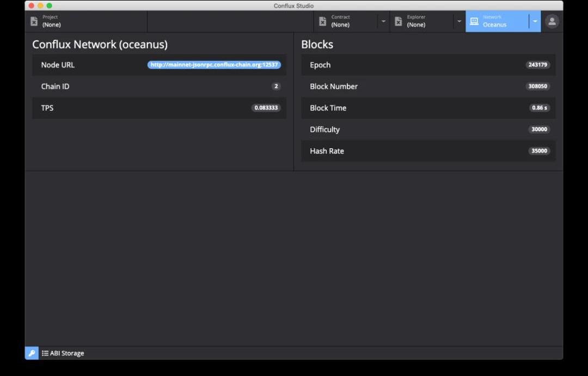Click the Block Number label

[334, 86]
